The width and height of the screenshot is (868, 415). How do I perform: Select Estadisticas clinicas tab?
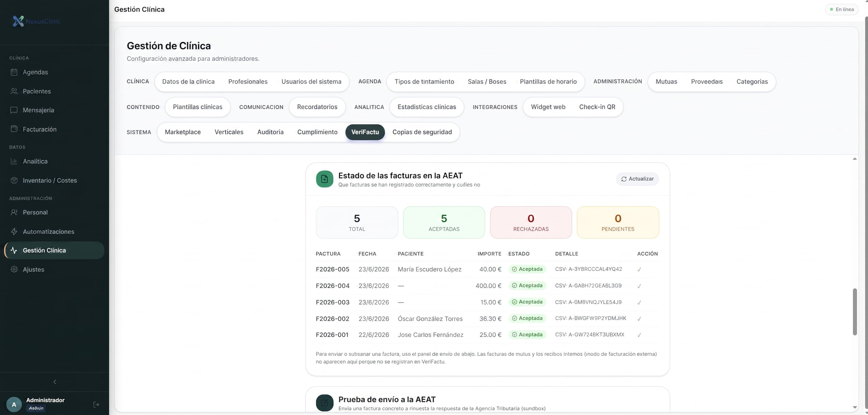tap(427, 107)
